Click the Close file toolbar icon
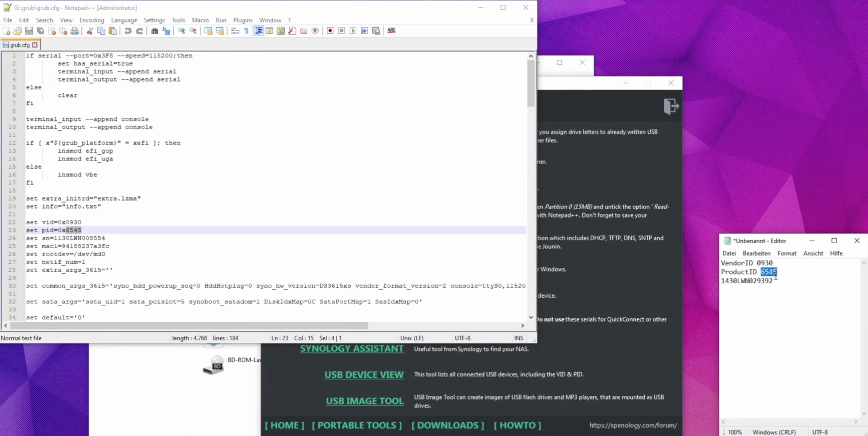The width and height of the screenshot is (868, 436). click(x=52, y=31)
